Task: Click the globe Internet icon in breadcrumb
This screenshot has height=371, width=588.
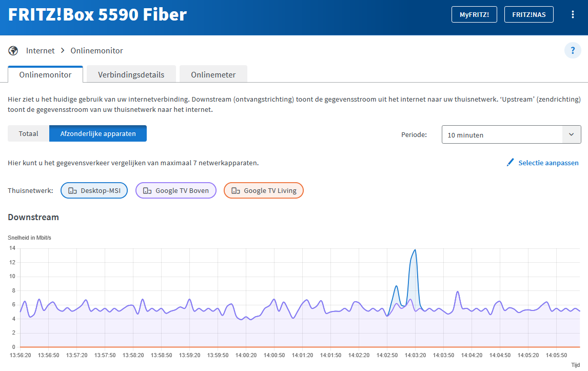Action: pos(13,51)
